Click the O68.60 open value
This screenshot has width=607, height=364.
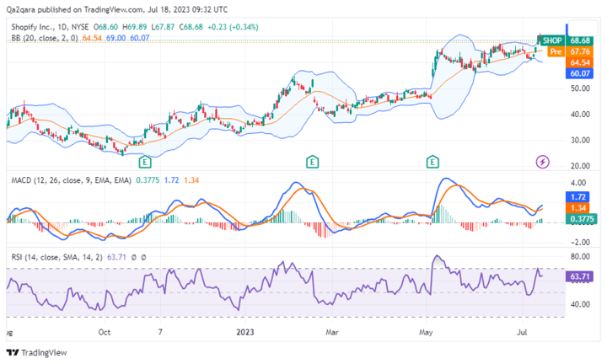[105, 27]
